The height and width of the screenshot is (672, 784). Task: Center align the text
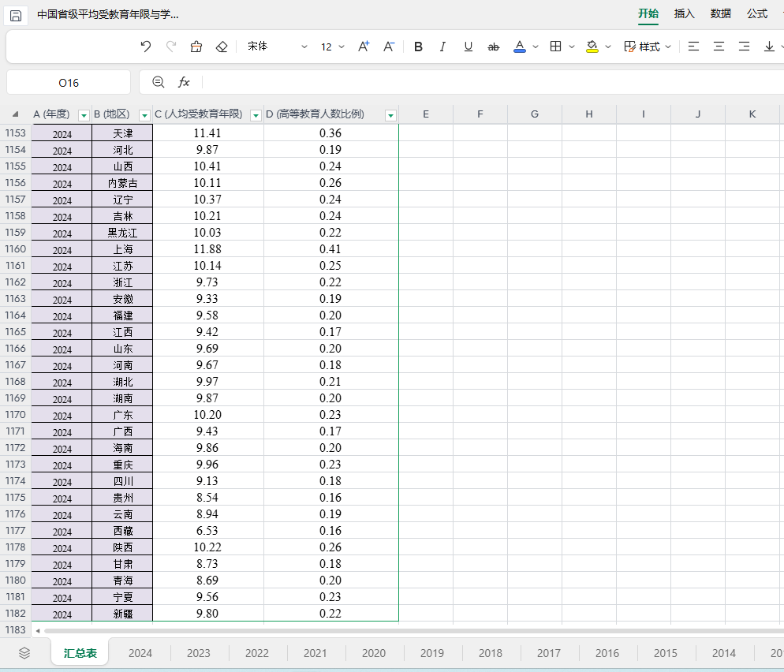[719, 47]
